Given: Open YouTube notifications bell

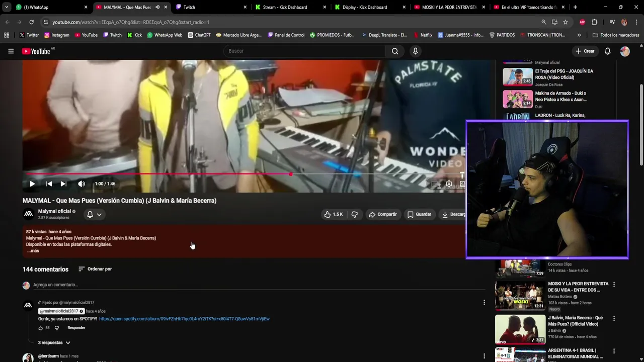Looking at the screenshot, I should click(x=608, y=51).
